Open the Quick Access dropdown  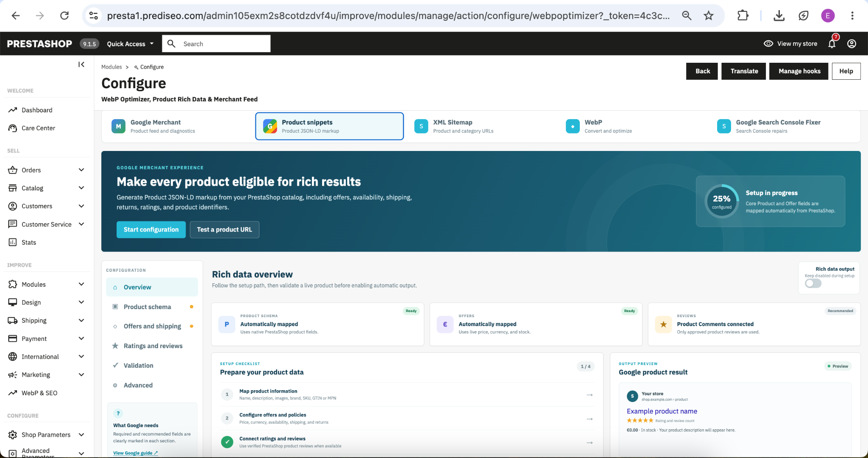[130, 44]
